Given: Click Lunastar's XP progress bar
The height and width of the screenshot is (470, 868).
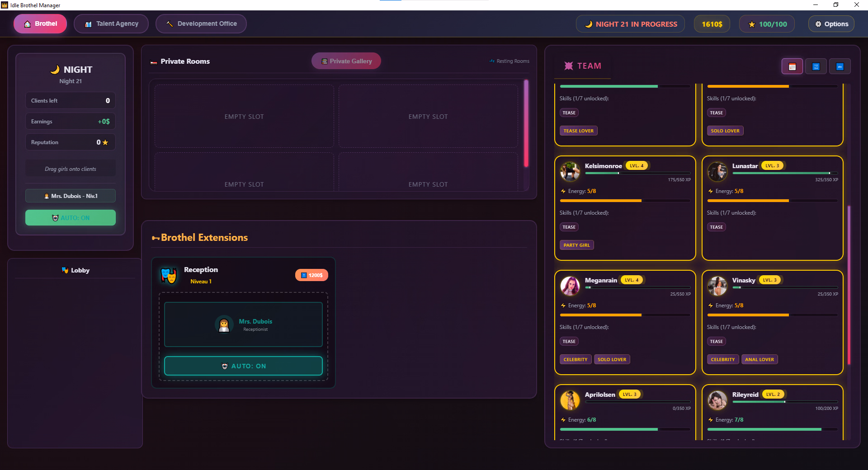Looking at the screenshot, I should click(x=785, y=173).
